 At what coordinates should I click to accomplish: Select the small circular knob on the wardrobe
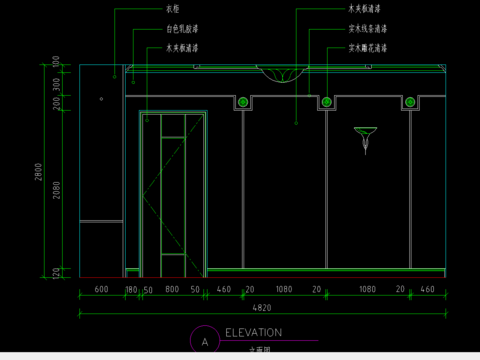pos(101,99)
